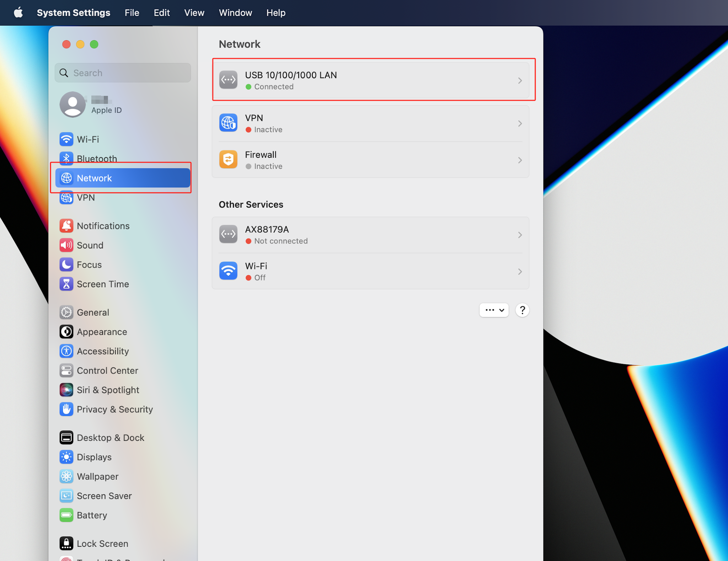Click the Firewall shield icon
This screenshot has height=561, width=728.
(228, 160)
